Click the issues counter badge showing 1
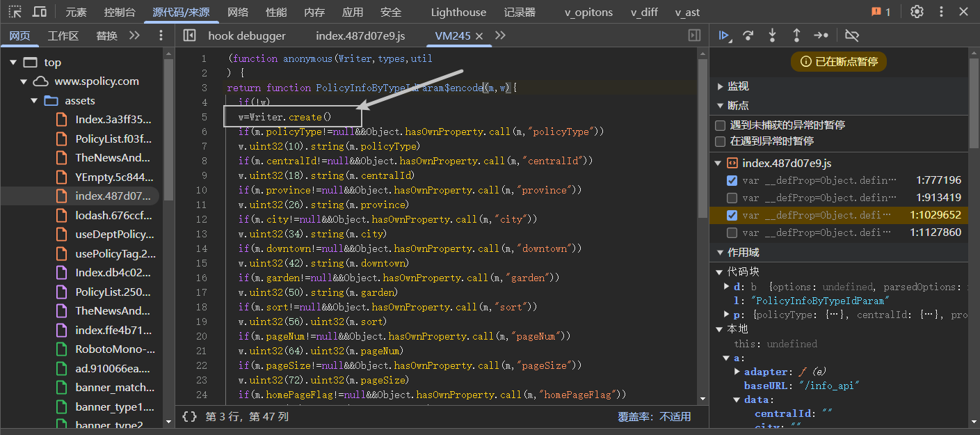980x435 pixels. click(x=881, y=12)
